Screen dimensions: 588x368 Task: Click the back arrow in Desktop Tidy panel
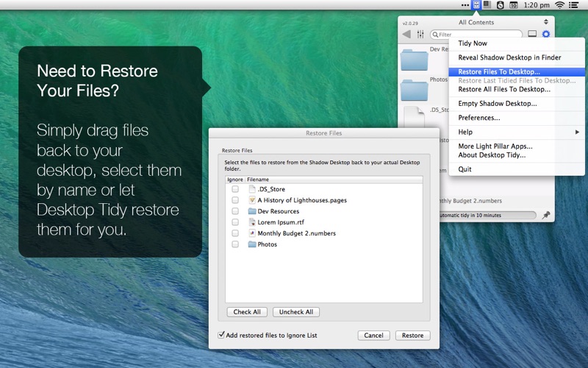(406, 34)
